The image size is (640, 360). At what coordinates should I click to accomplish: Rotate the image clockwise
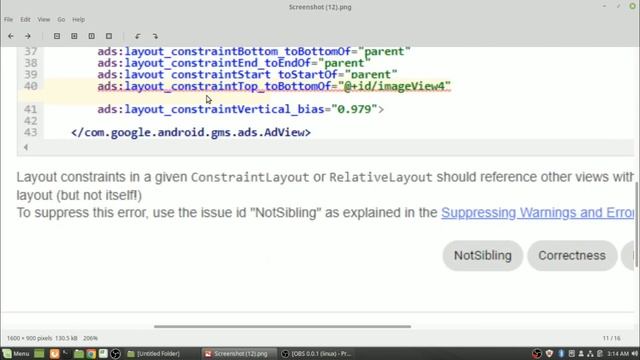[x=155, y=36]
